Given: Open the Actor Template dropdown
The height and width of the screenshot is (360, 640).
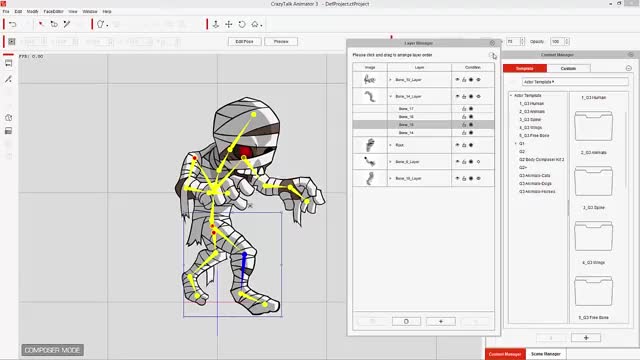Looking at the screenshot, I should pos(575,82).
